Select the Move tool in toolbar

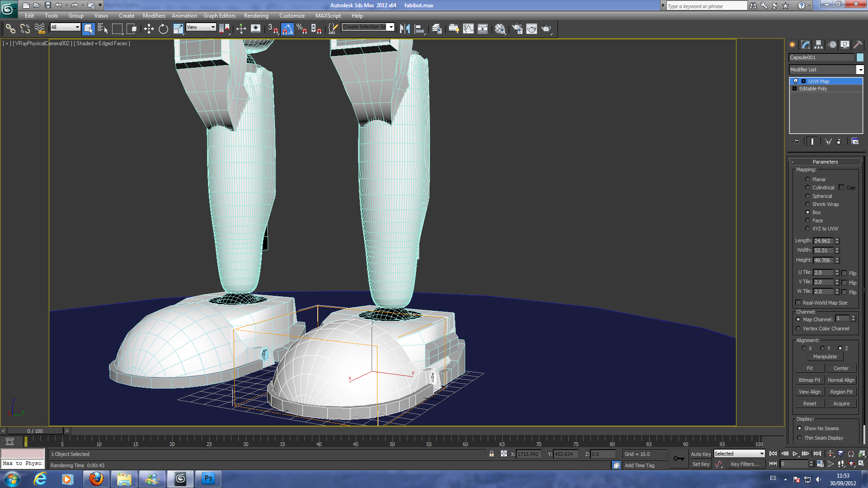(x=149, y=29)
